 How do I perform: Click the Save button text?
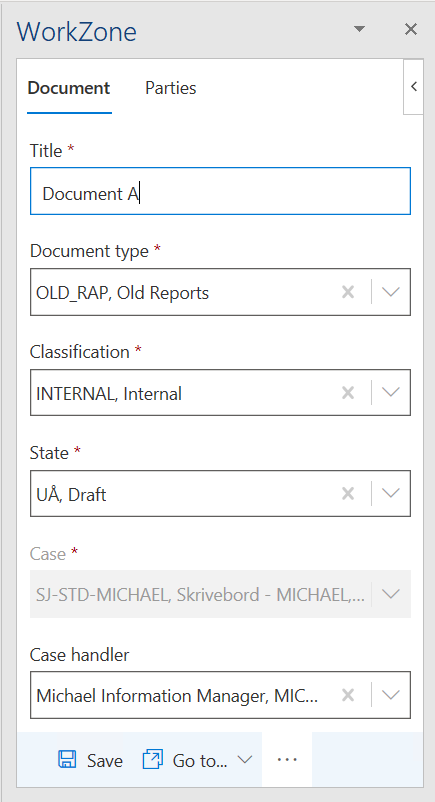click(x=105, y=761)
